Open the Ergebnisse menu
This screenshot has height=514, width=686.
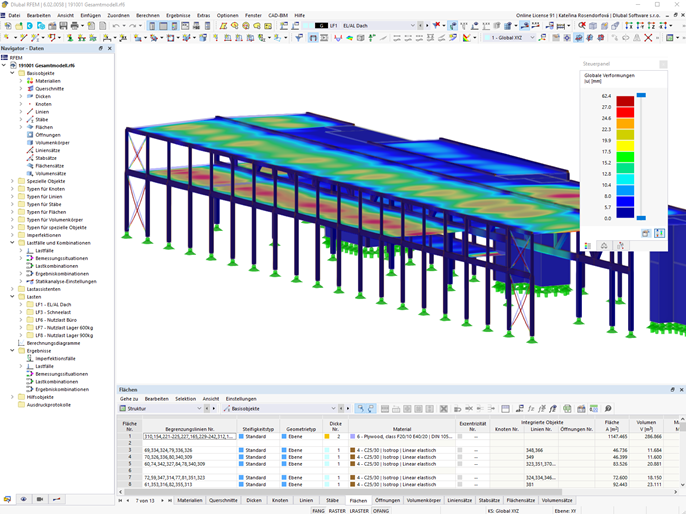tap(178, 15)
